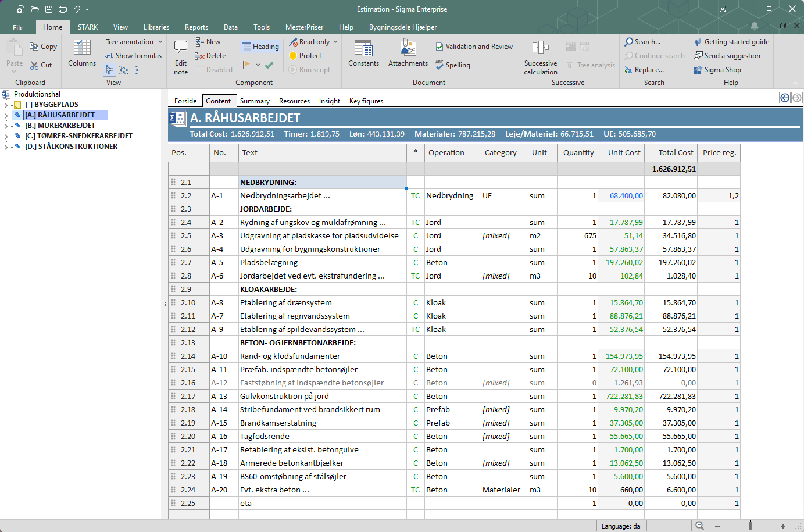The image size is (804, 532).
Task: Expand the Read only dropdown arrow
Action: [335, 42]
